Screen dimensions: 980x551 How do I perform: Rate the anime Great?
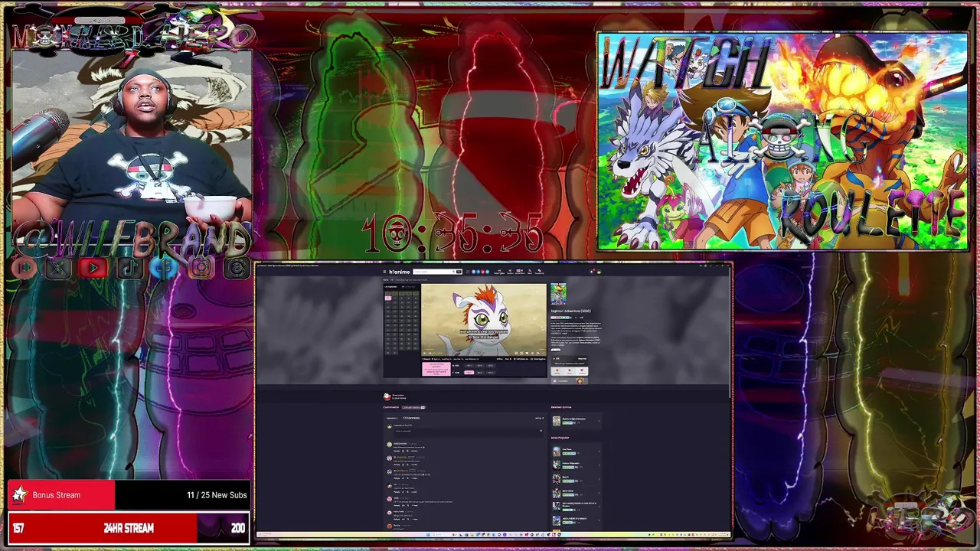click(570, 371)
